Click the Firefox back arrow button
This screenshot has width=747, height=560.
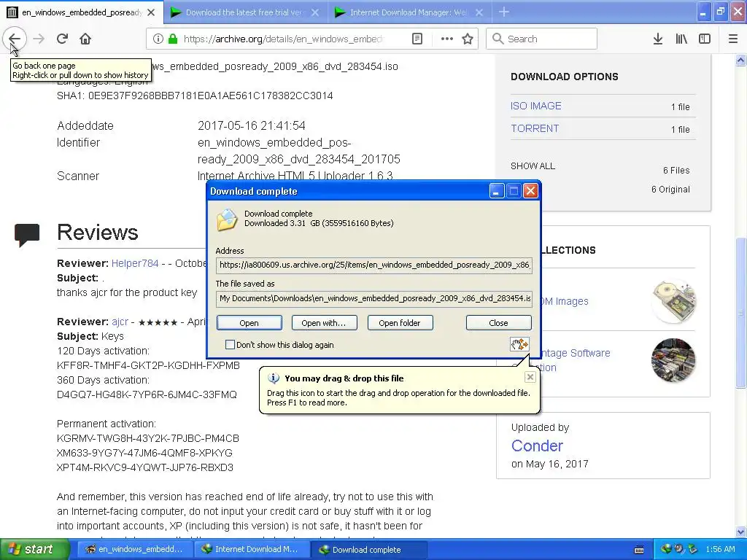tap(15, 39)
